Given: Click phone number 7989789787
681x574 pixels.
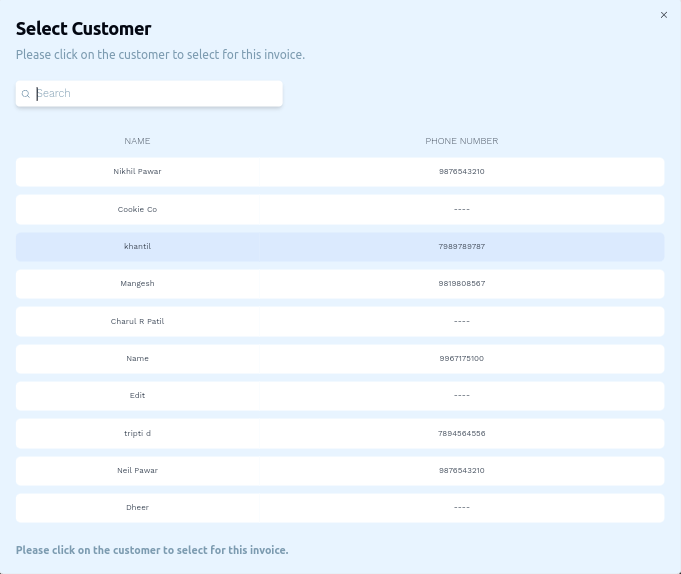Looking at the screenshot, I should pyautogui.click(x=461, y=247).
